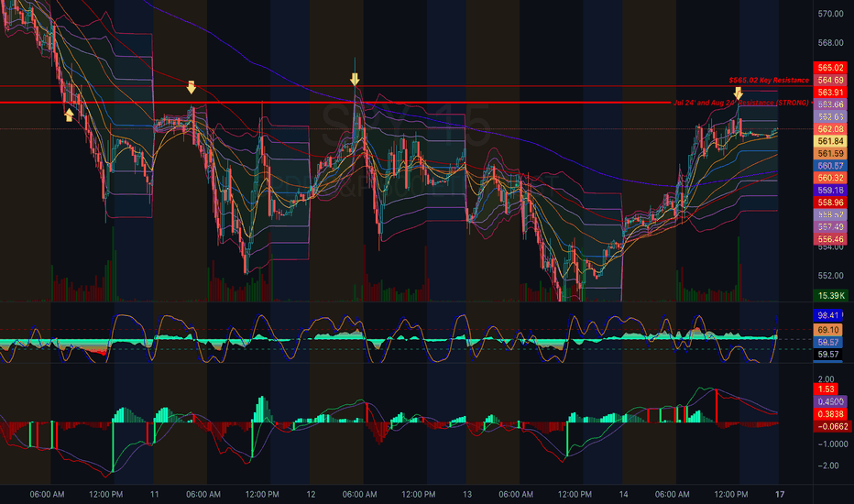Viewport: 854px width, 504px height.
Task: Select the orange 69.10 oscillator tag
Action: tap(827, 330)
